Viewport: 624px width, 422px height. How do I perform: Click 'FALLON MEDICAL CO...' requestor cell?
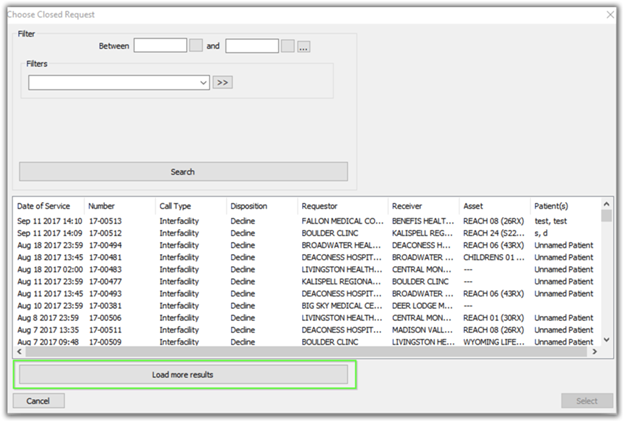(x=342, y=221)
